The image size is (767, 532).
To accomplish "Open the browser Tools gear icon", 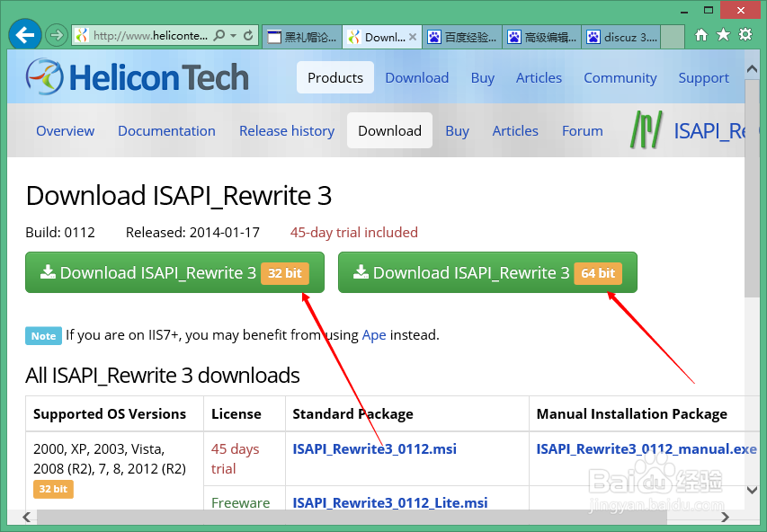I will (745, 35).
